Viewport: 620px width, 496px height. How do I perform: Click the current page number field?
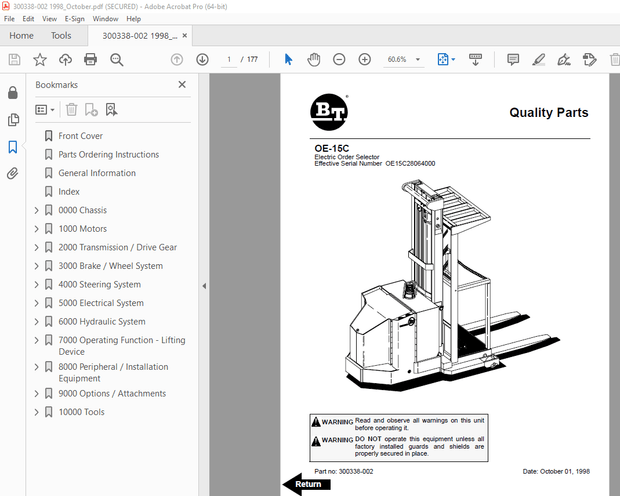(x=229, y=60)
